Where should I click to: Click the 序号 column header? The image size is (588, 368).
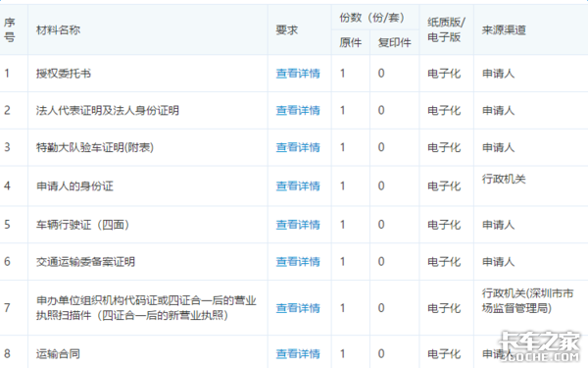coord(10,30)
